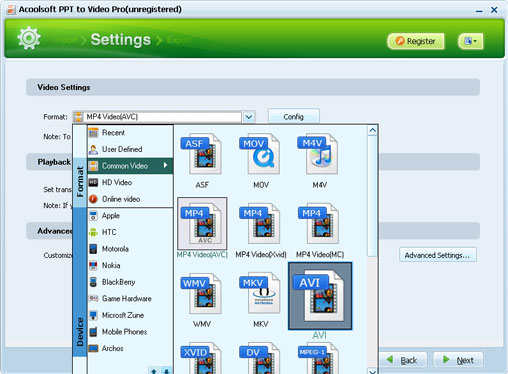The width and height of the screenshot is (508, 374).
Task: Pick the XVID format icon
Action: (x=202, y=358)
